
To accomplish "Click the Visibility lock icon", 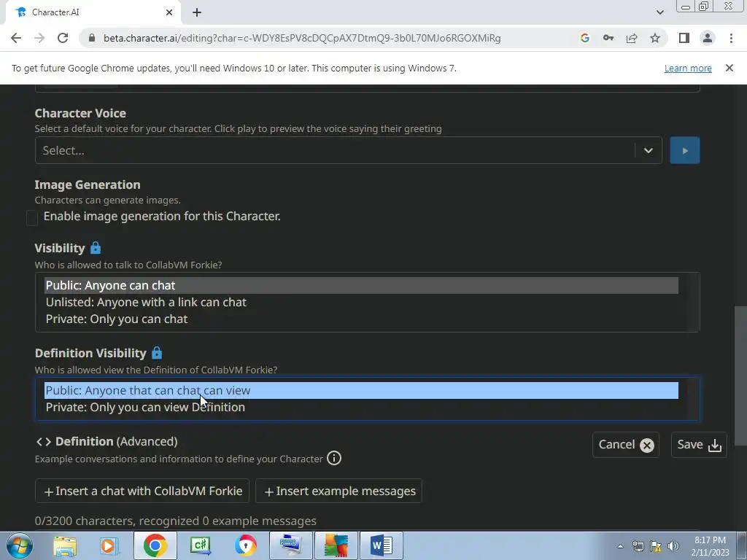I will [96, 248].
